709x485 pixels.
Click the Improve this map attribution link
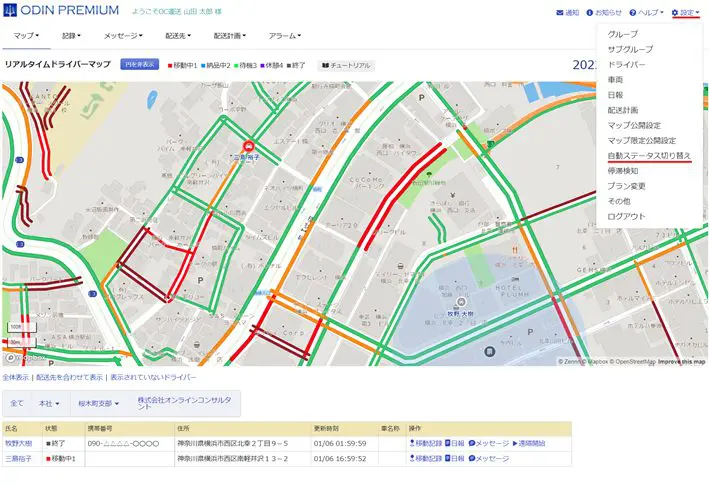681,362
